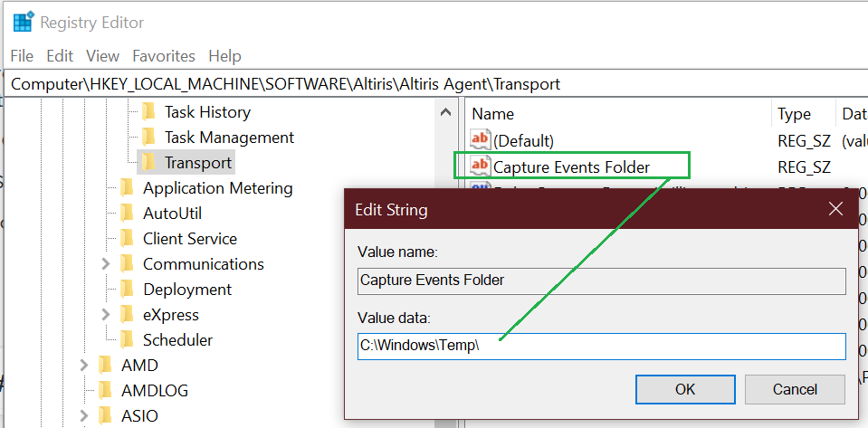
Task: Click the Registry Editor app icon
Action: [23, 22]
